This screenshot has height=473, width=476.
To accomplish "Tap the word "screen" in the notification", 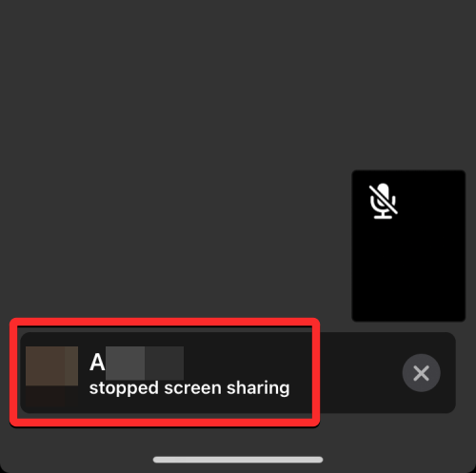I will (x=192, y=388).
